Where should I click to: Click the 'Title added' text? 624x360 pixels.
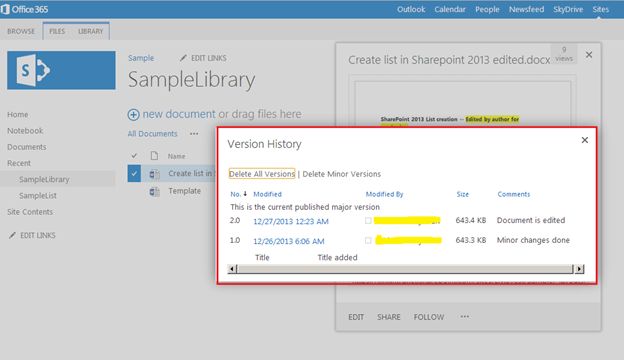coord(337,258)
